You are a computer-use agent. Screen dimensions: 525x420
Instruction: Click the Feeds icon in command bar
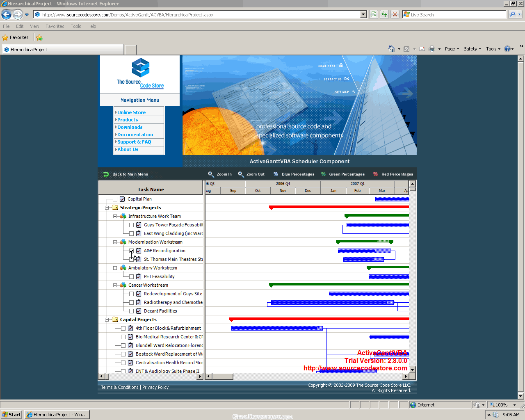point(406,49)
